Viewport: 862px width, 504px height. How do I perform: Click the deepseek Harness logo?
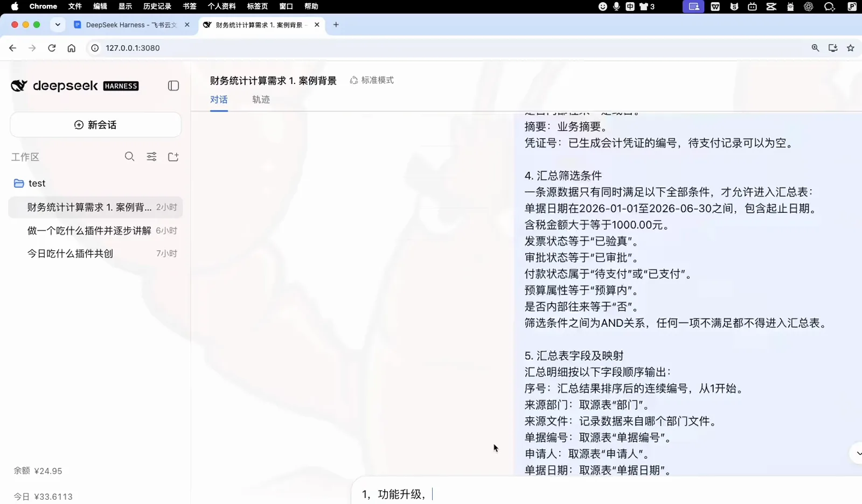75,86
